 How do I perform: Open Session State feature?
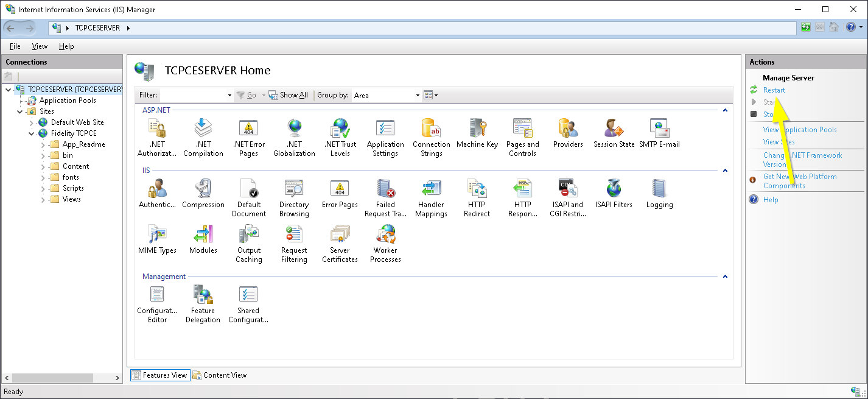[x=614, y=133]
